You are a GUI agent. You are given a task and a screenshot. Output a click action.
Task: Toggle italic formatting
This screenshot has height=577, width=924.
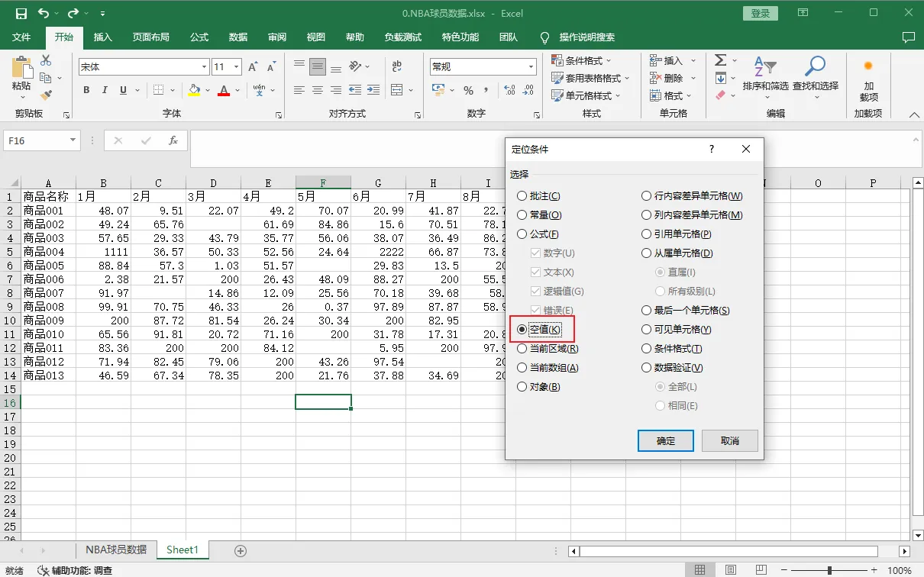pos(105,90)
